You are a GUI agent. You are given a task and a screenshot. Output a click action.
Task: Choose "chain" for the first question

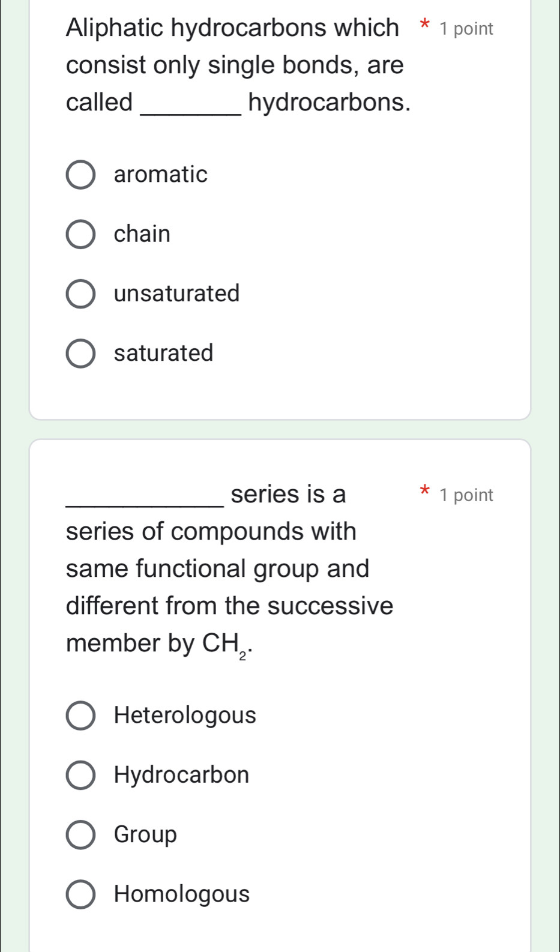point(81,234)
